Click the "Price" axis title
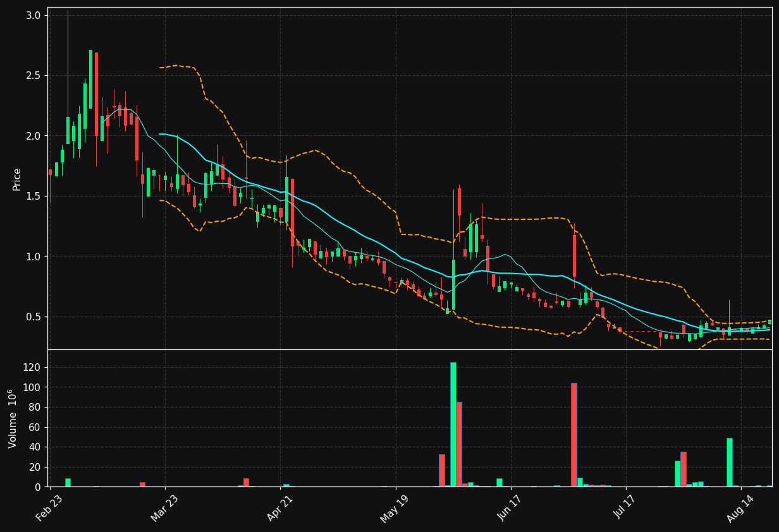Screen dimensions: 779x532 pos(17,179)
